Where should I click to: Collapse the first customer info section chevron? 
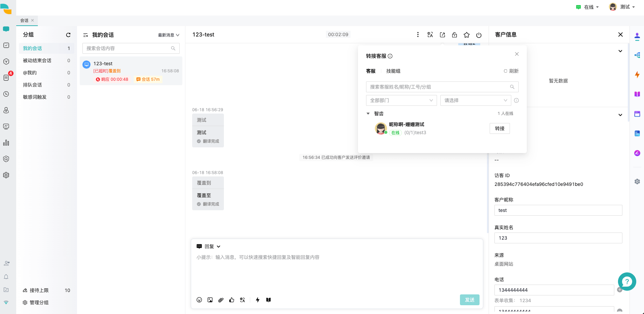pos(620,51)
